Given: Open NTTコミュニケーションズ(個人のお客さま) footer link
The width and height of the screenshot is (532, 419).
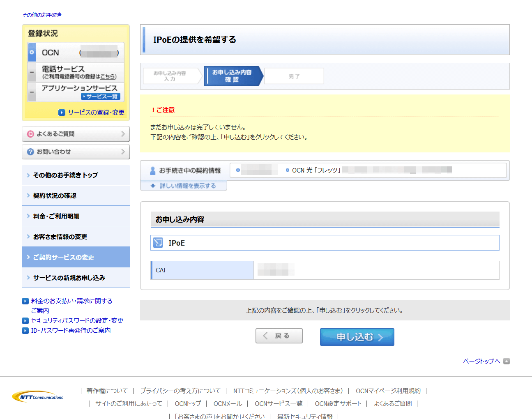Looking at the screenshot, I should click(288, 391).
